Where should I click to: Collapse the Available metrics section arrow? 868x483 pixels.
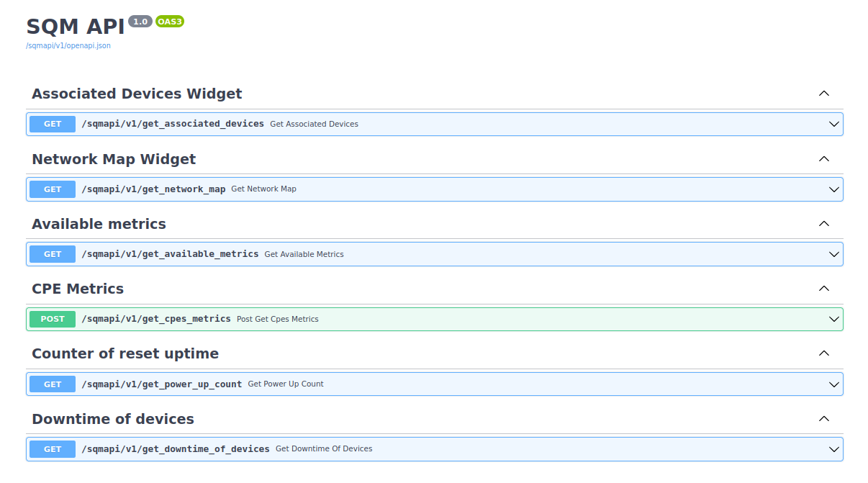pos(824,224)
